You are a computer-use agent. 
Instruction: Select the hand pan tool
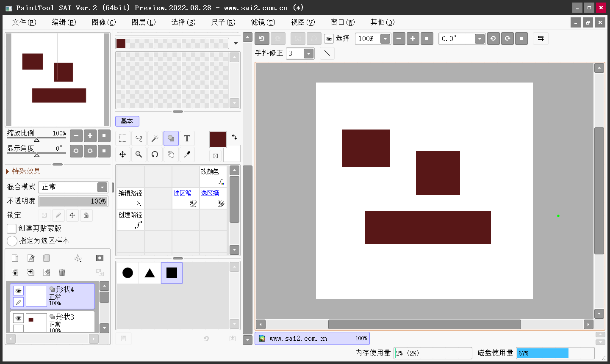click(x=171, y=154)
